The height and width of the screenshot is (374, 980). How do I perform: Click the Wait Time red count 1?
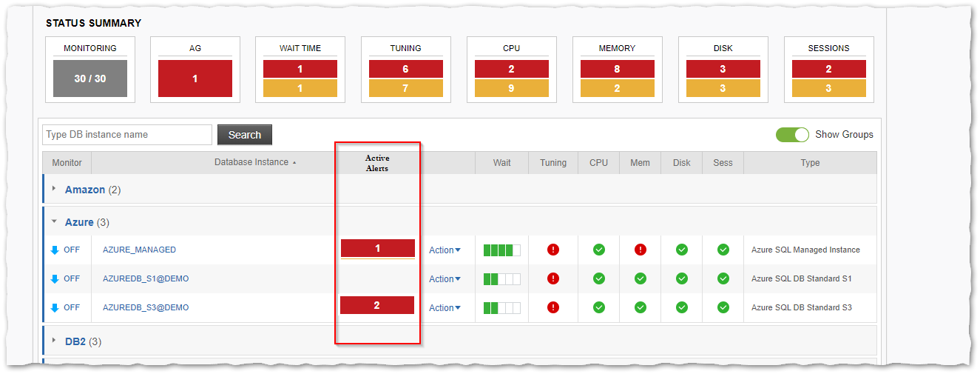coord(300,69)
